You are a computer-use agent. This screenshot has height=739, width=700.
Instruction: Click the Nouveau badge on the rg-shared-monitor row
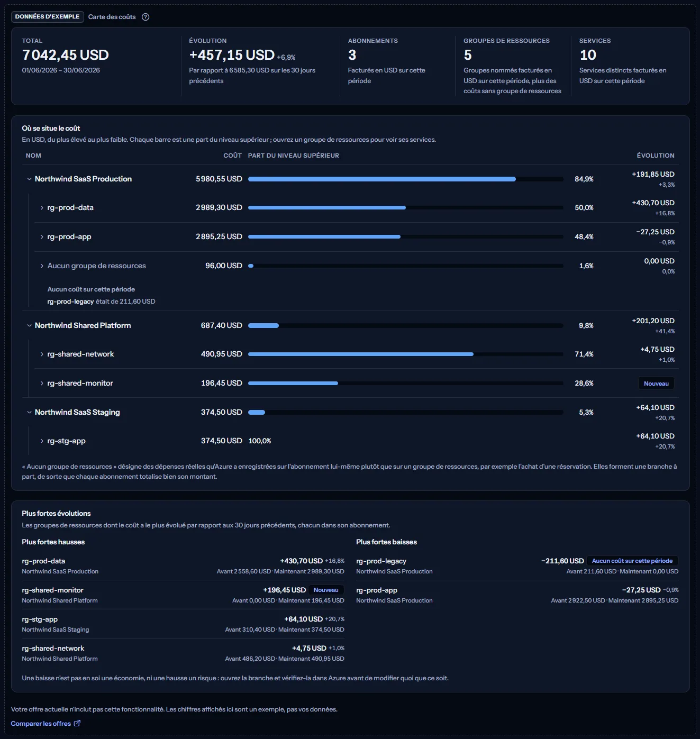click(656, 384)
